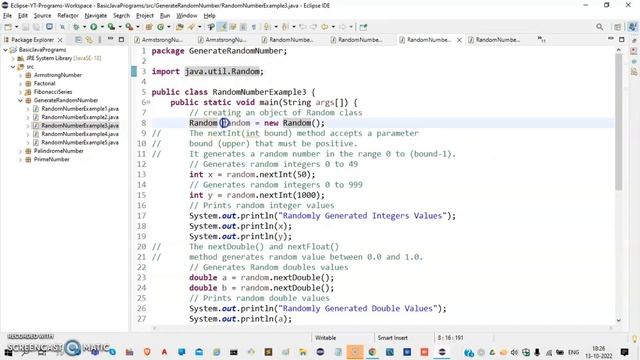Click the tip light bulb in status bar
Screen dimensions: 640x360
[x=635, y=339]
